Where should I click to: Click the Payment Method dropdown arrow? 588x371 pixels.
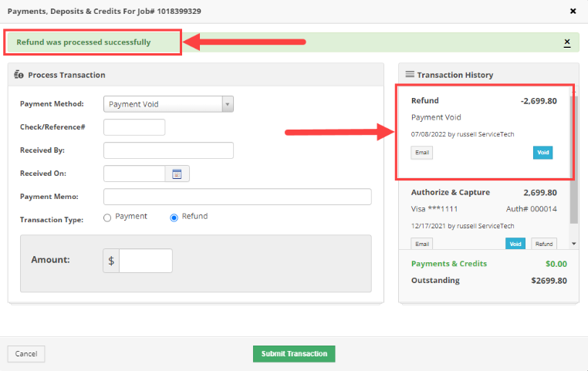227,104
